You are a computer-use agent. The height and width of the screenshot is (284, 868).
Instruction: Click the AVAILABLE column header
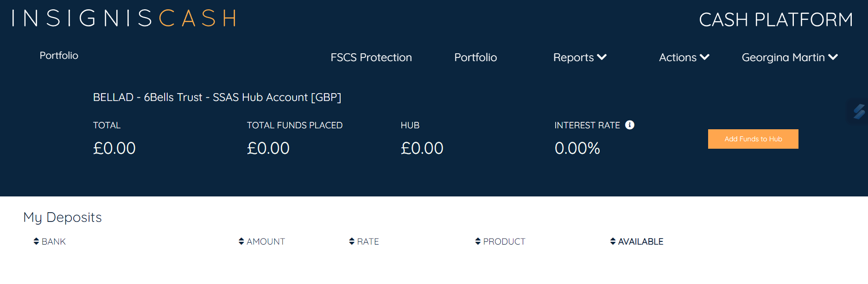(640, 241)
